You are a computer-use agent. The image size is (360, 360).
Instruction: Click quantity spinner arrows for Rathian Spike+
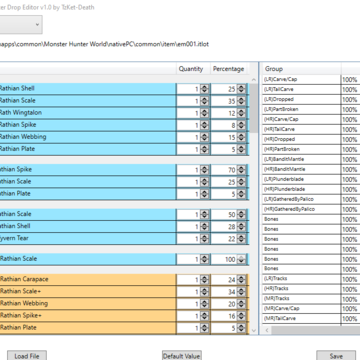204,316
